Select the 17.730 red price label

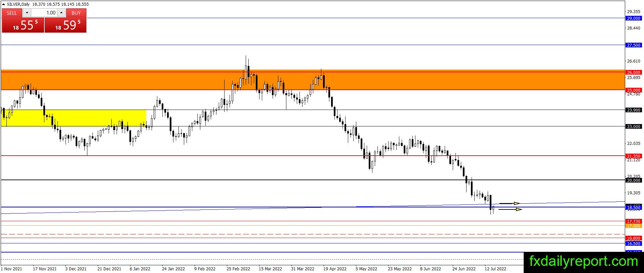634,221
